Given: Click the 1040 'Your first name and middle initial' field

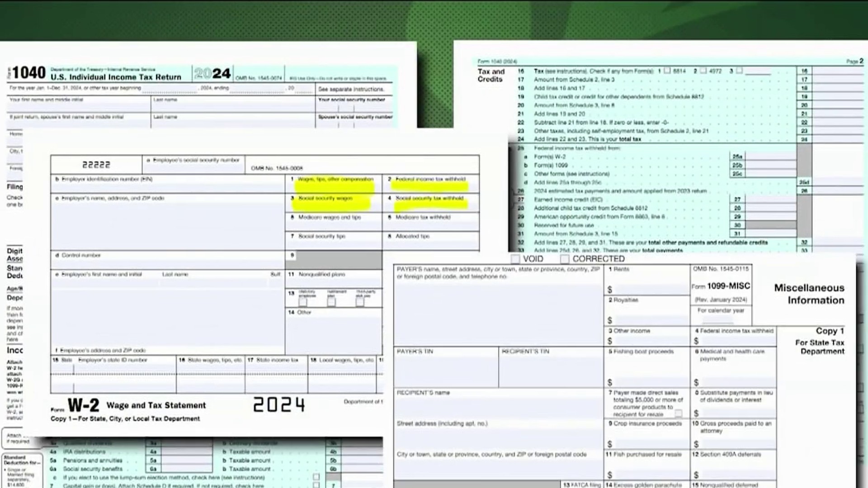Looking at the screenshot, I should (79, 104).
